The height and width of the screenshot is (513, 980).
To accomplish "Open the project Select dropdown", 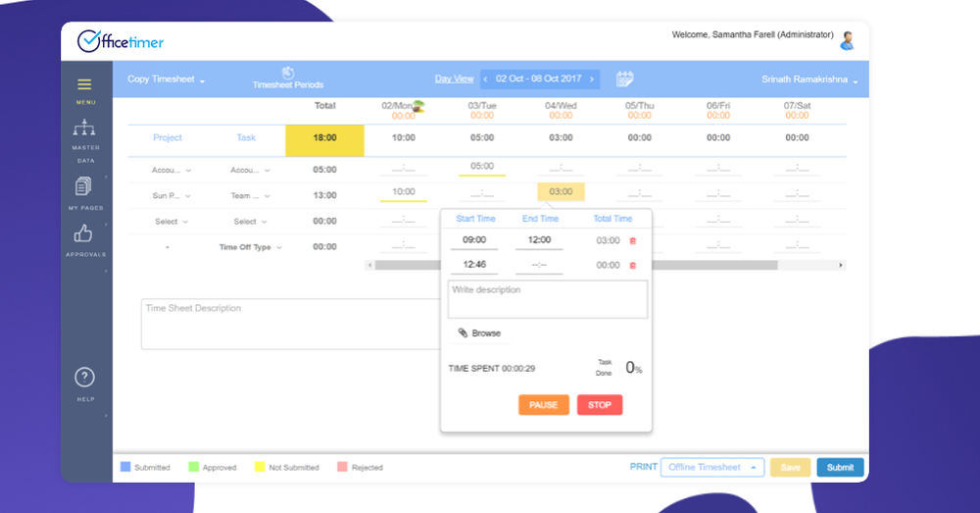I will coord(171,222).
